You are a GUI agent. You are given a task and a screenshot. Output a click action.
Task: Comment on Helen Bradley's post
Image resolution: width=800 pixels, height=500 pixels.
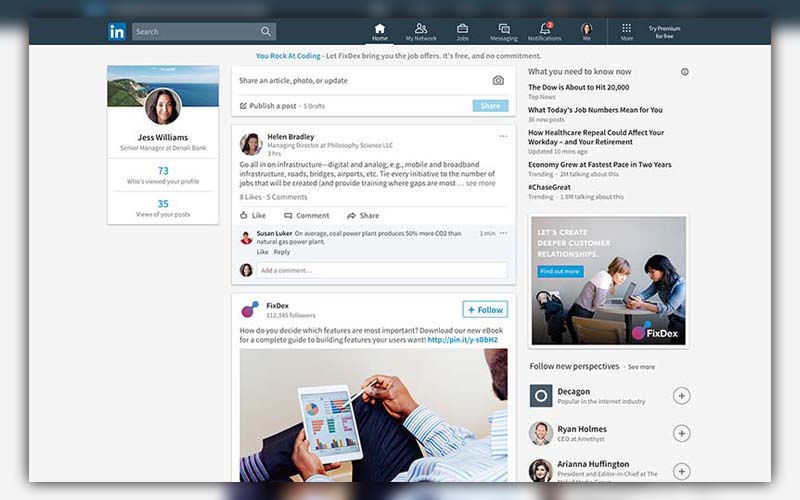click(x=307, y=215)
